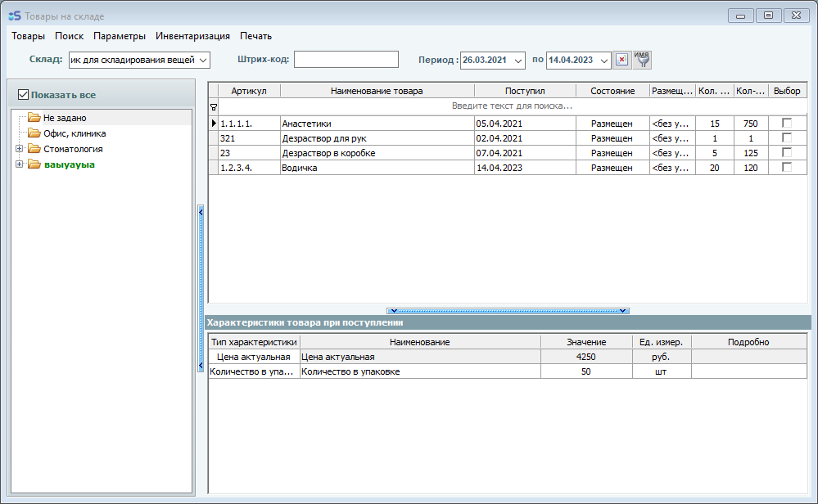Click the horizontal splitter bar above characteristics panel

[508, 311]
